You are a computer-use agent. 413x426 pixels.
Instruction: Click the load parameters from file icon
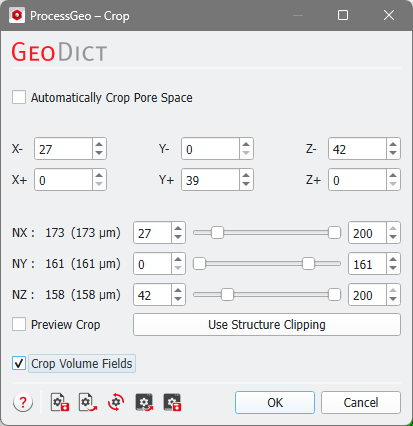88,402
